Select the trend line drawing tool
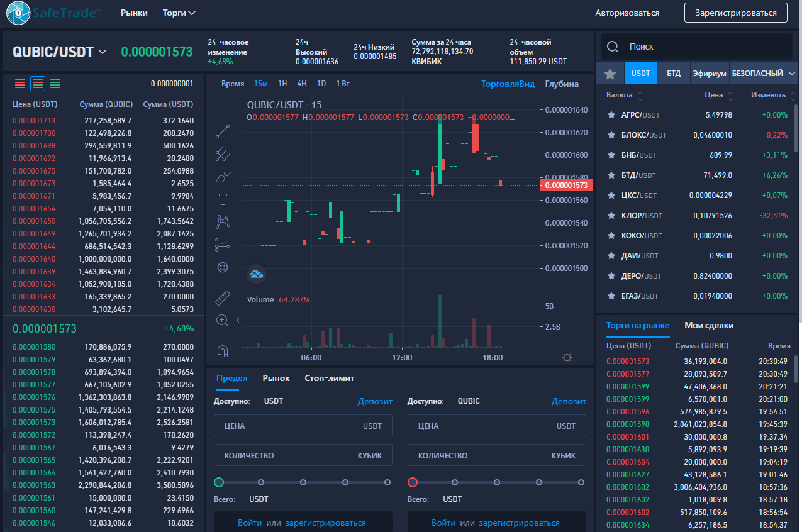 (x=222, y=130)
